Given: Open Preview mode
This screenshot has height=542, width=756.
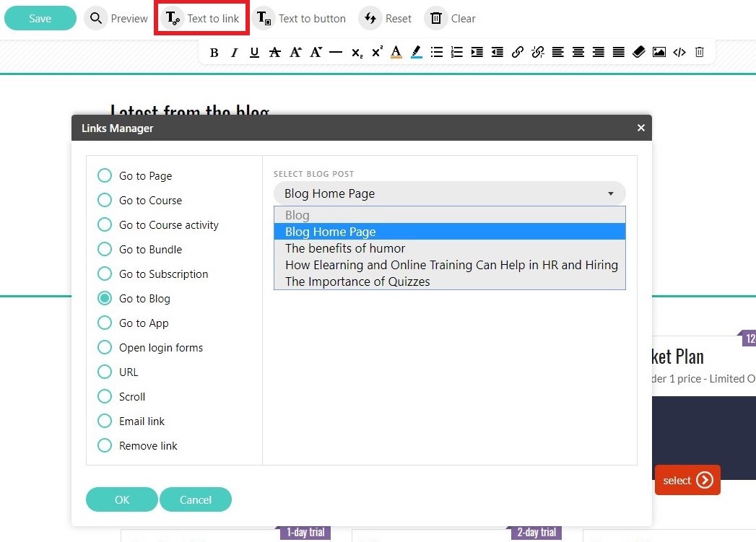Looking at the screenshot, I should point(117,18).
